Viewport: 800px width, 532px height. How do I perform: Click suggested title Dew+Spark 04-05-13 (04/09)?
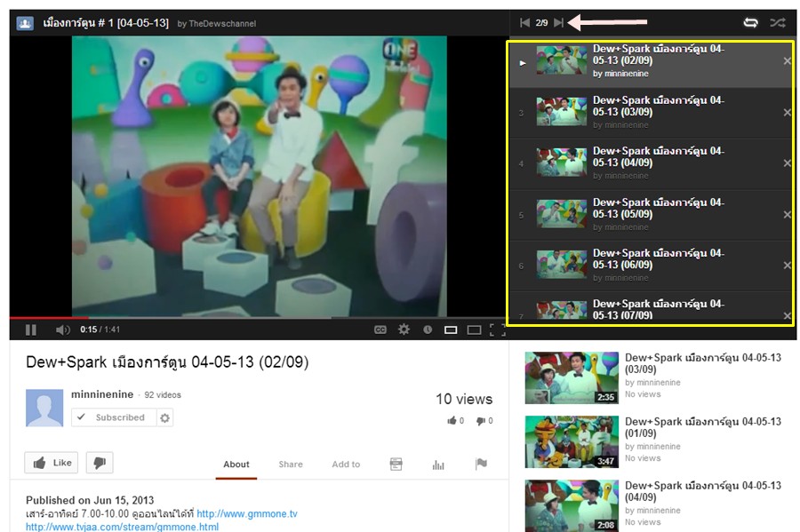[703, 491]
